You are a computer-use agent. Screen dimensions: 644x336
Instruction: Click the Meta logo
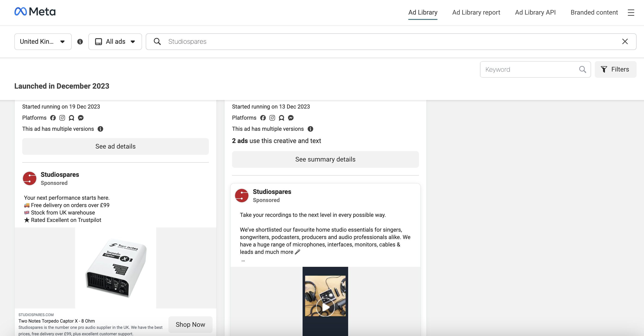tap(35, 12)
